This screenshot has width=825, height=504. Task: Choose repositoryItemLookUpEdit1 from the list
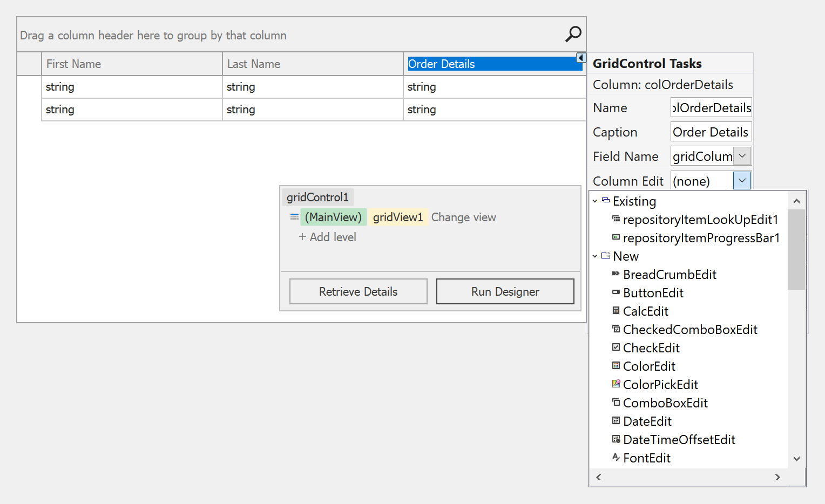[700, 220]
